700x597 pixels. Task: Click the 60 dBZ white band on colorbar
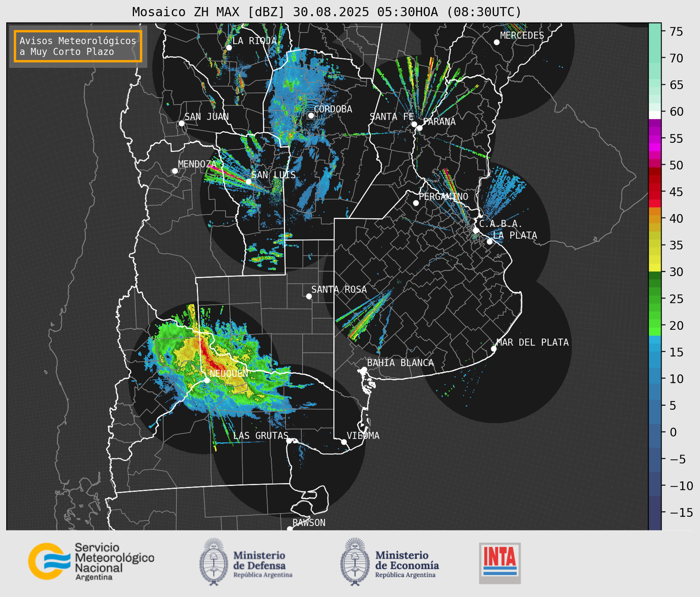point(655,115)
